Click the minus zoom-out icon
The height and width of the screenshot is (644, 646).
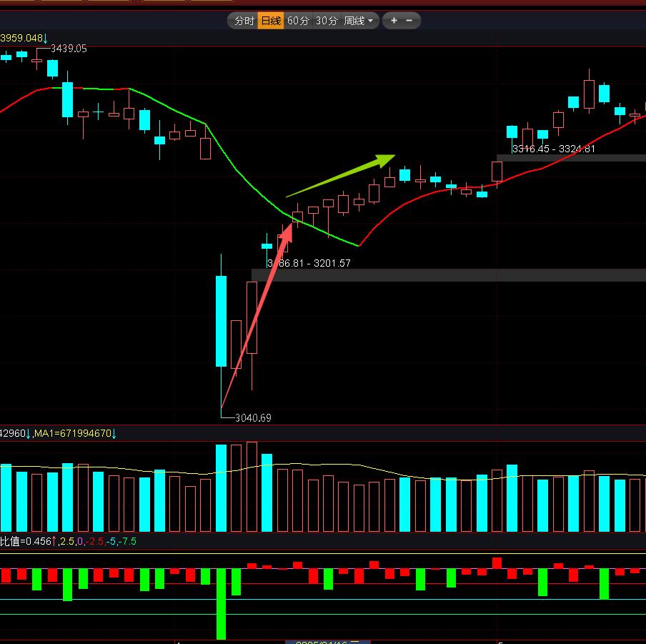tap(409, 21)
